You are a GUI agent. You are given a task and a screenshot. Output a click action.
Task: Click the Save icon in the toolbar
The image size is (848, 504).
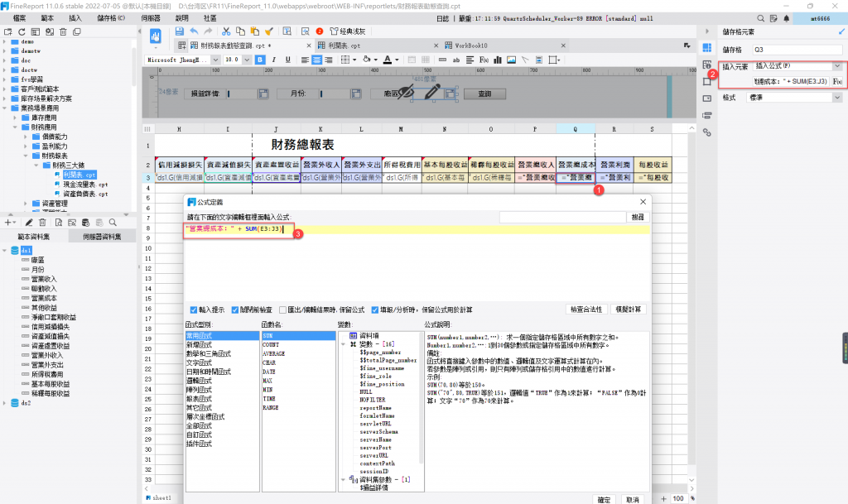[180, 32]
